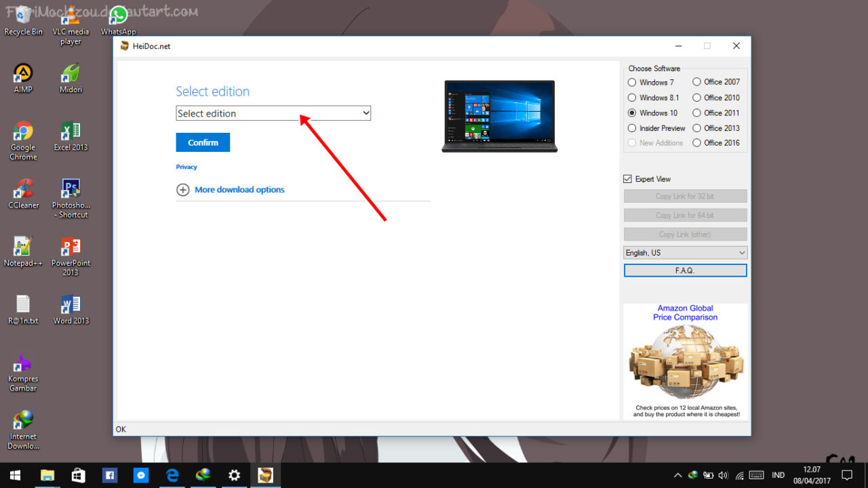Image resolution: width=868 pixels, height=488 pixels.
Task: Click the Amazon Global Price Comparison ad
Action: [685, 361]
